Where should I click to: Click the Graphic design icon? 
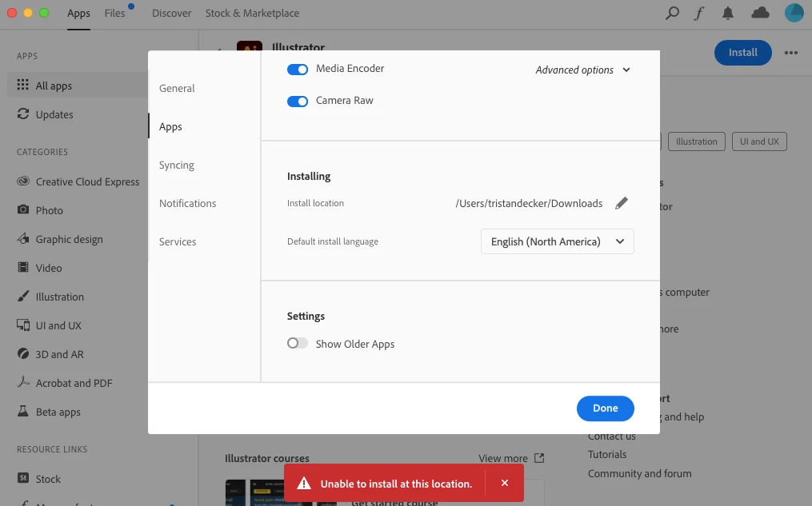pos(22,238)
